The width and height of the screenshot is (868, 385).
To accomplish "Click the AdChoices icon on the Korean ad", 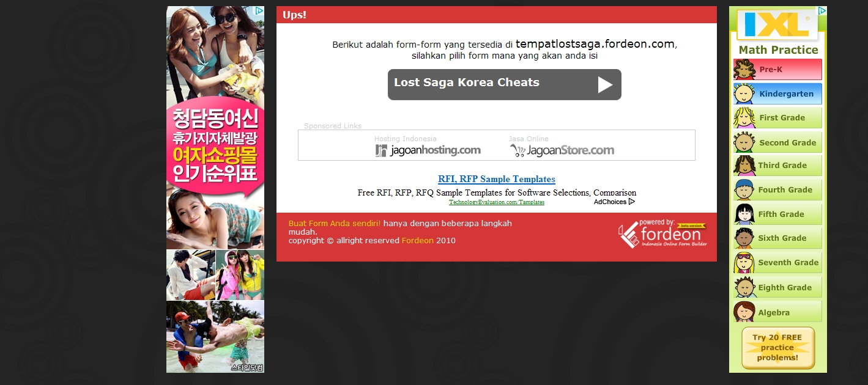I will coord(259,10).
